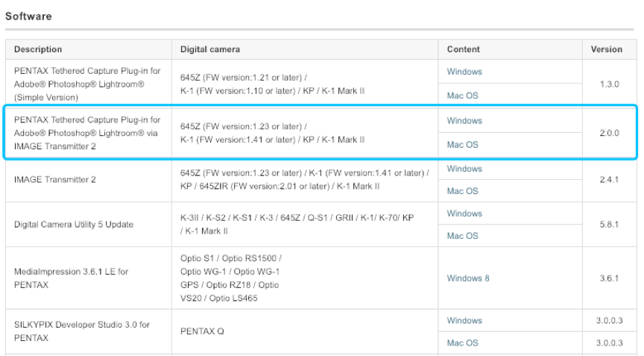This screenshot has width=644, height=356.
Task: Click the Description column header
Action: [38, 49]
